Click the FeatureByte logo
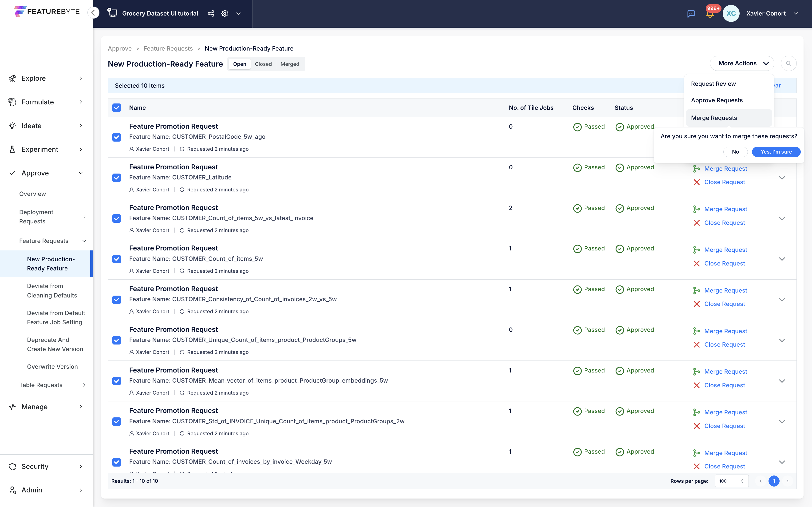This screenshot has height=507, width=812. pos(47,11)
